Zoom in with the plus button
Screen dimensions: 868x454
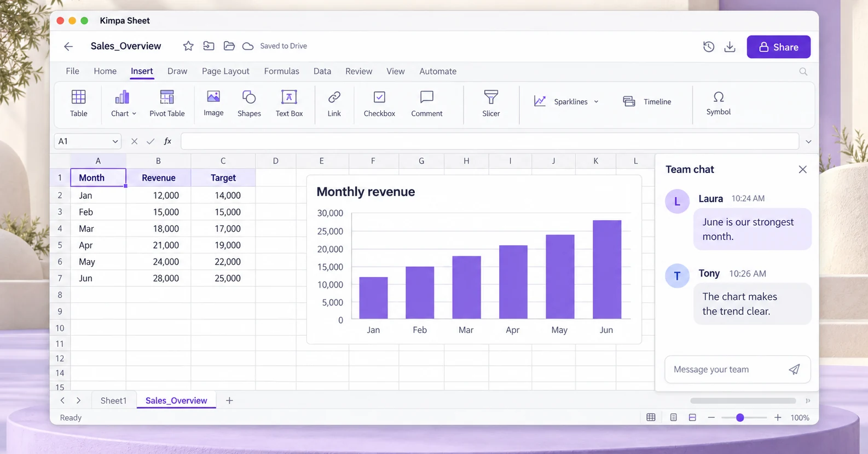pyautogui.click(x=778, y=417)
